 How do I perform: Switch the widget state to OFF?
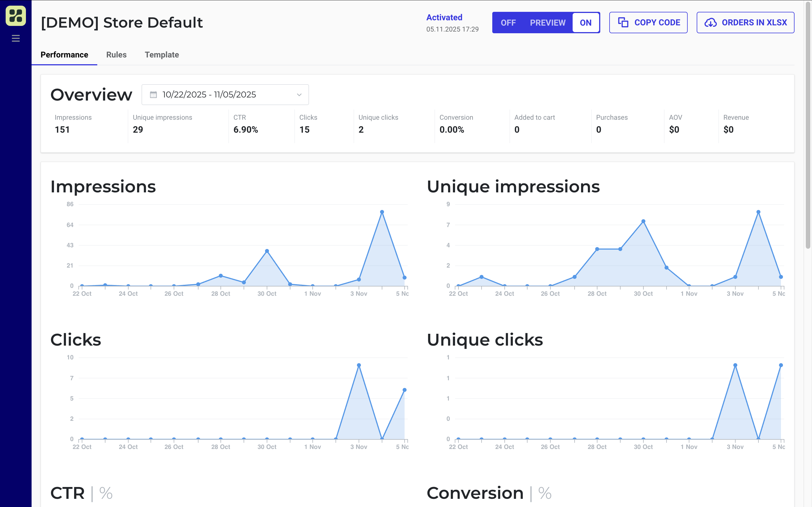[x=508, y=23]
